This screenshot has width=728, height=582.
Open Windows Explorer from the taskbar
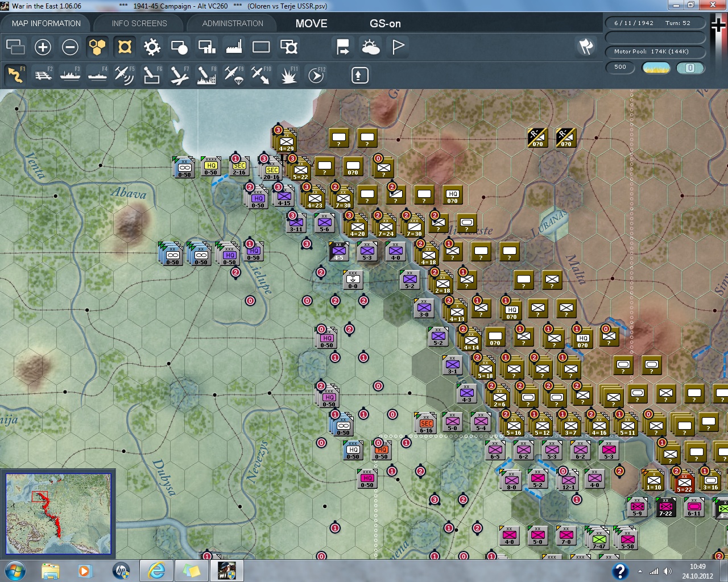click(50, 571)
